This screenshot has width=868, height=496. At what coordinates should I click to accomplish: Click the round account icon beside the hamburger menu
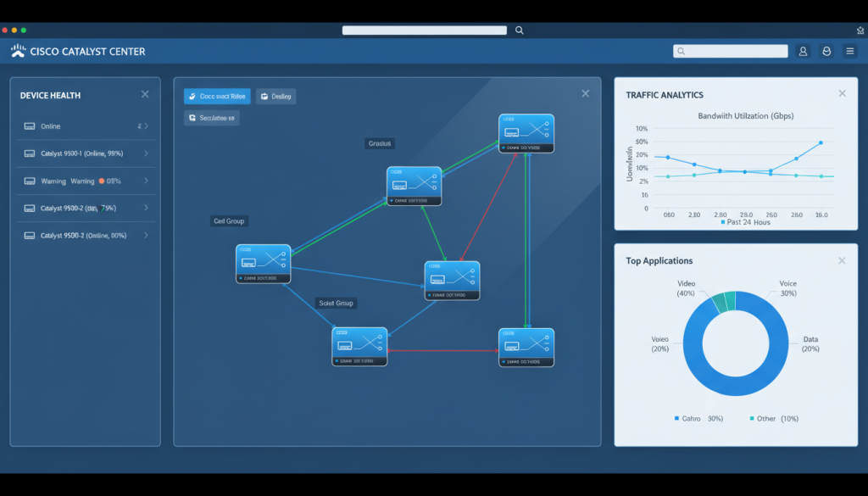tap(826, 51)
